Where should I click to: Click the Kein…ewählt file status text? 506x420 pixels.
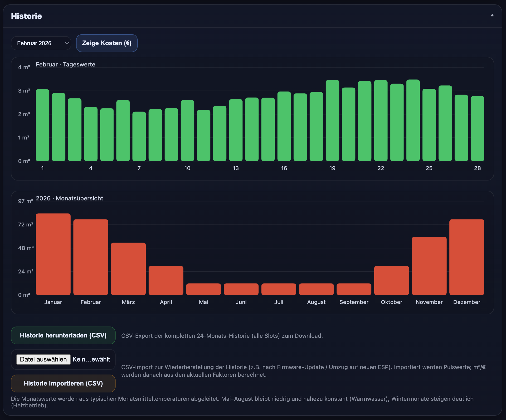pyautogui.click(x=91, y=359)
